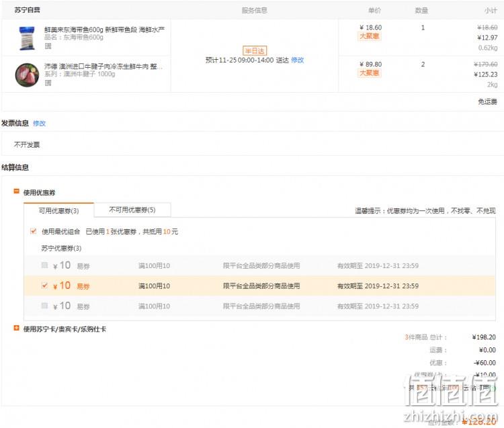Click the 不开发票 invoice text
This screenshot has width=504, height=428.
point(27,145)
